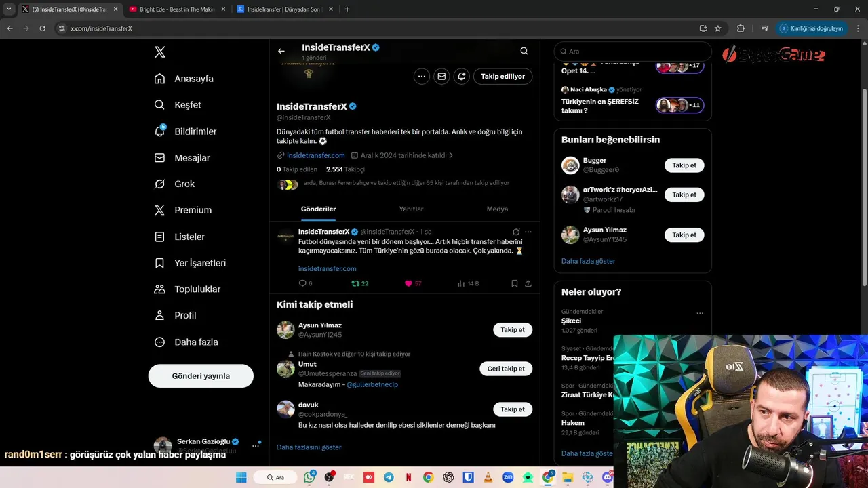Open tweet more options ellipsis
This screenshot has height=488, width=868.
point(528,232)
